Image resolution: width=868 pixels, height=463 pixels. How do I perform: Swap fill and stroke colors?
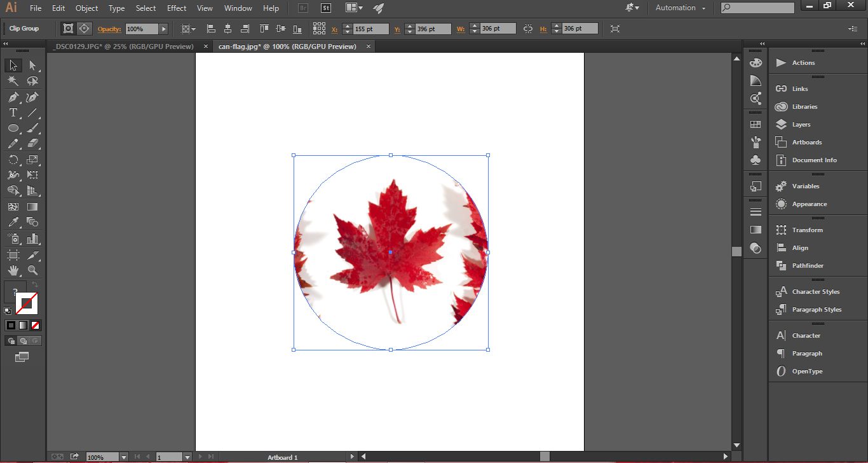point(35,284)
